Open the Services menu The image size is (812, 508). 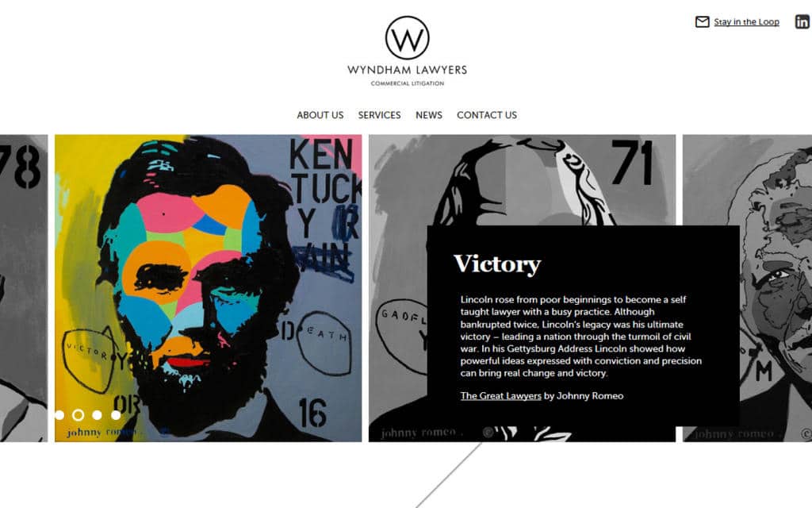379,115
